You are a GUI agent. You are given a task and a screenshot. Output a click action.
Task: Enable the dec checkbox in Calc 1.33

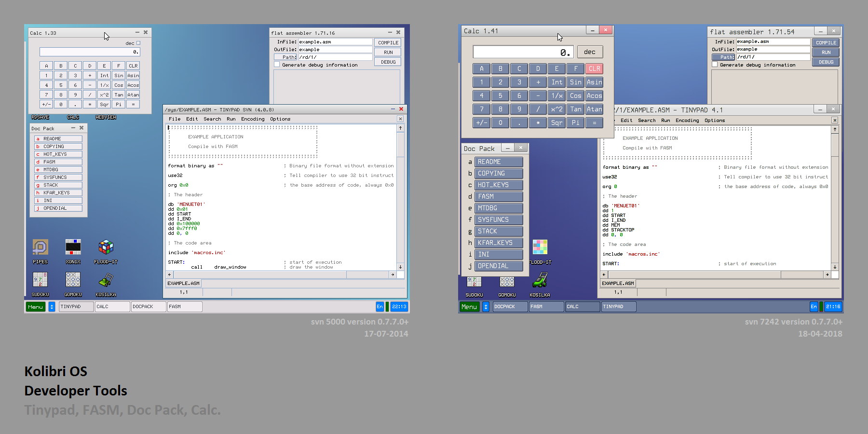pos(137,43)
